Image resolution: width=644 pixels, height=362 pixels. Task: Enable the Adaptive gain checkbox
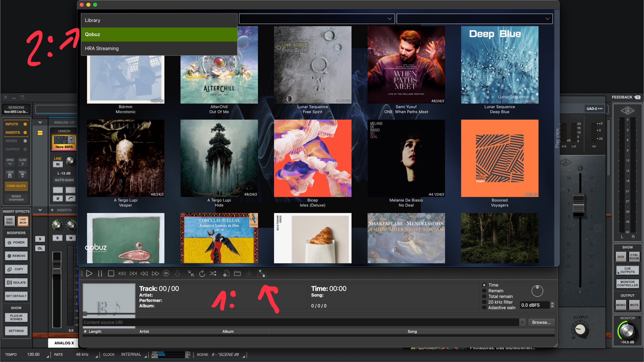tap(484, 308)
